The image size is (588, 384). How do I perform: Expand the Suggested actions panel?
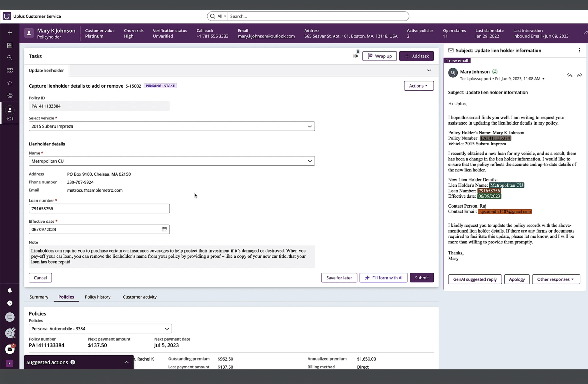[x=126, y=362]
